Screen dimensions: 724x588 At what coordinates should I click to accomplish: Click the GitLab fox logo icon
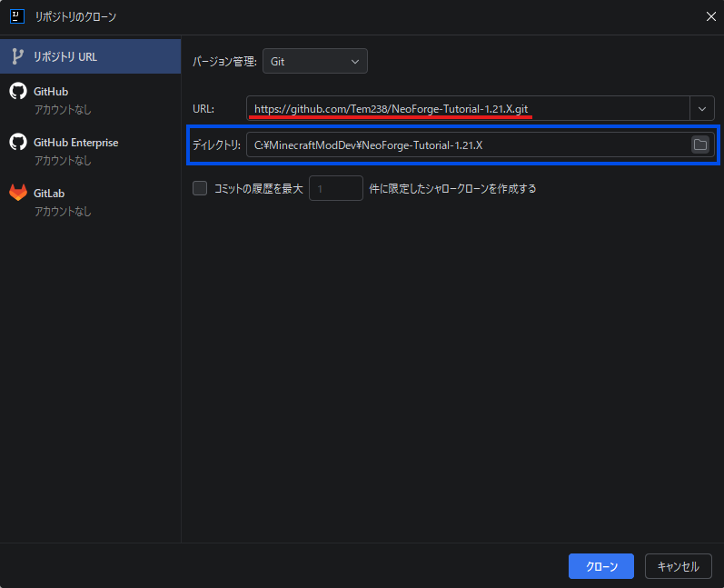coord(17,193)
